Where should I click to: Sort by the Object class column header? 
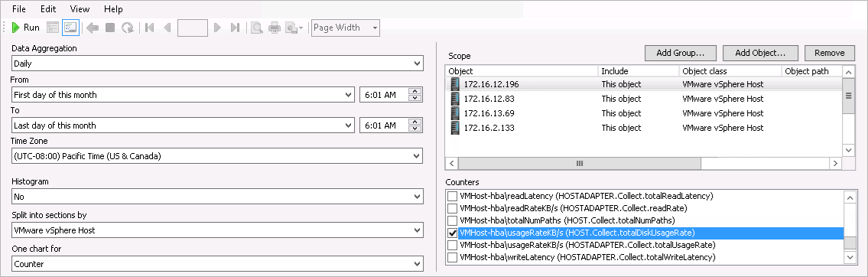pos(730,71)
